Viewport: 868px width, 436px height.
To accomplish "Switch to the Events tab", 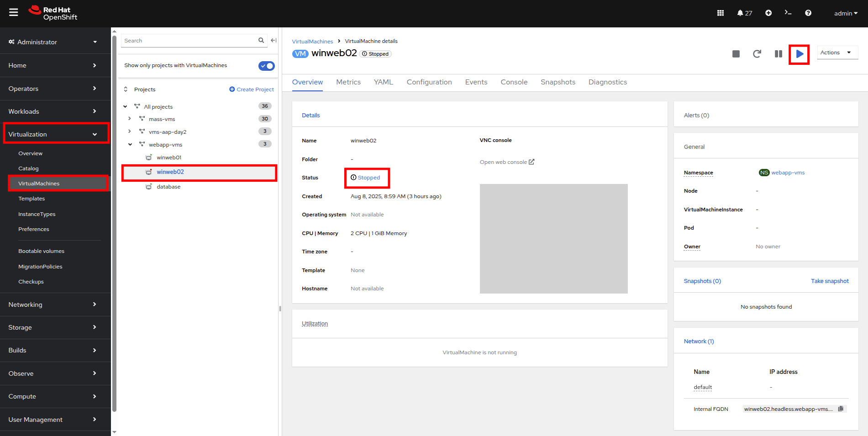I will [476, 82].
